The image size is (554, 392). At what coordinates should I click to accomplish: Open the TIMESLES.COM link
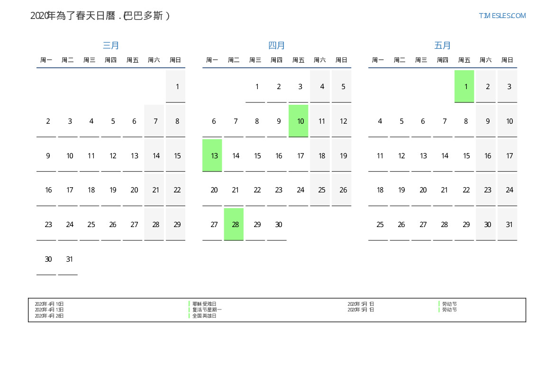502,16
